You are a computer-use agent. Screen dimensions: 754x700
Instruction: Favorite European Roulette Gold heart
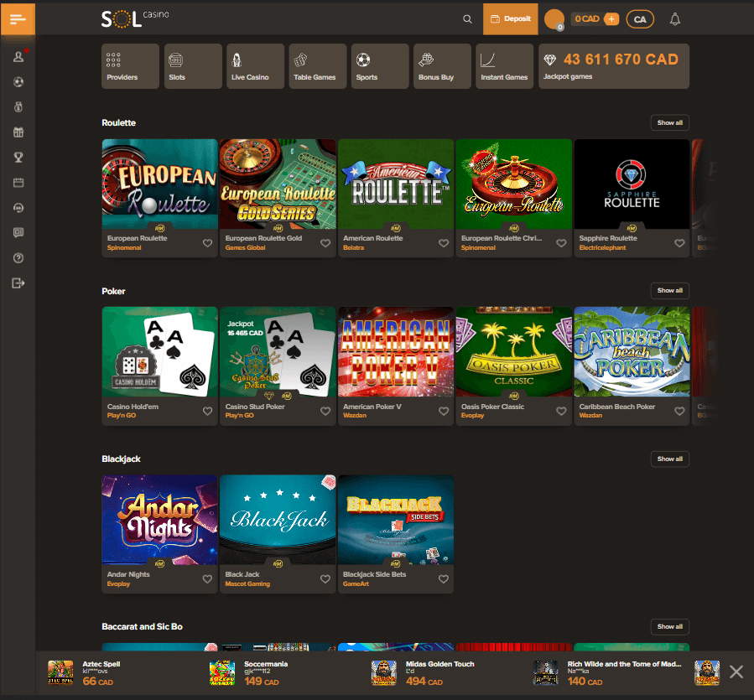325,243
